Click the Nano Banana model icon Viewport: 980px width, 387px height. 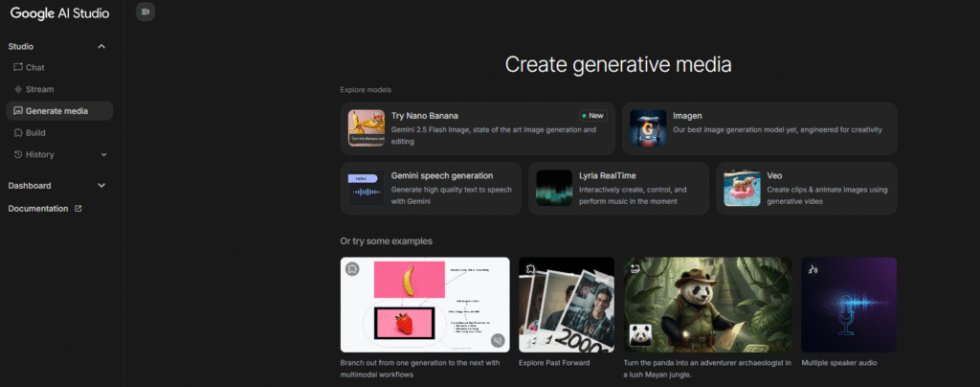(x=366, y=128)
